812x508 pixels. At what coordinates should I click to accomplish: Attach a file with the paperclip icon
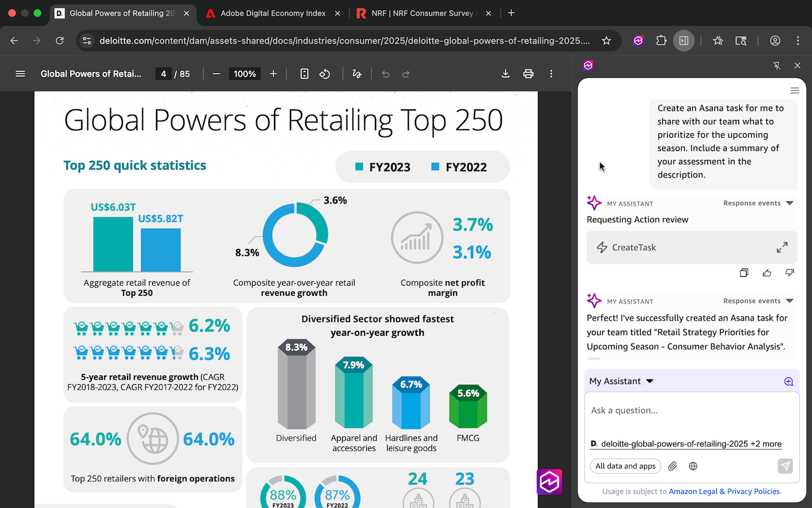click(673, 466)
